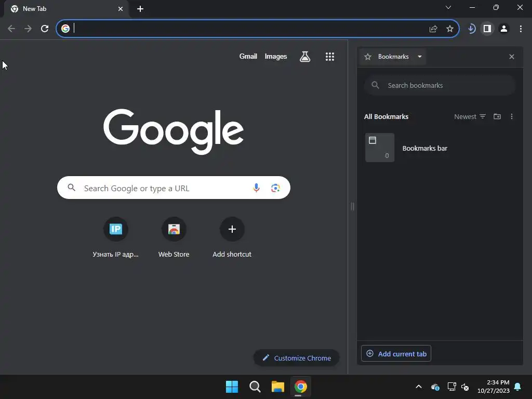Open File Explorer from the taskbar
532x399 pixels.
click(x=277, y=387)
